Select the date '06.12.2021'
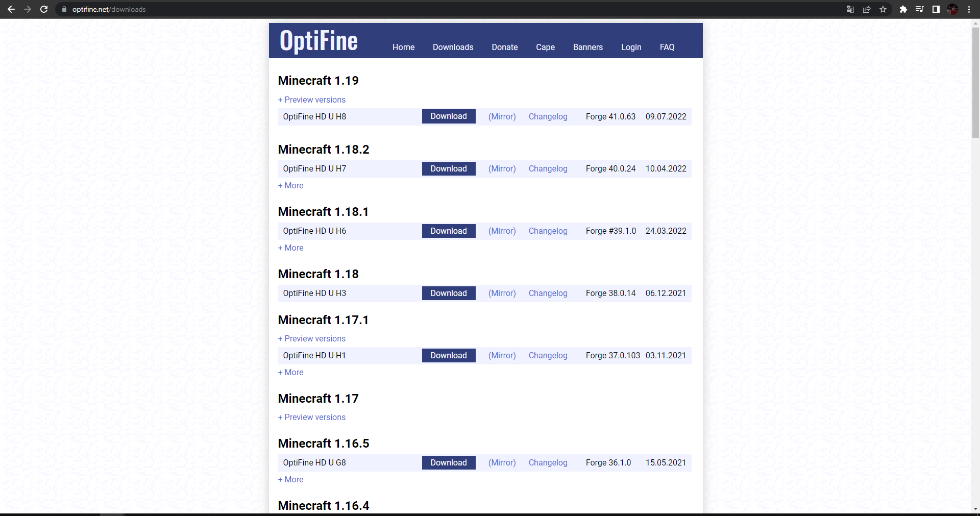Screen dimensions: 980x516 coord(666,293)
